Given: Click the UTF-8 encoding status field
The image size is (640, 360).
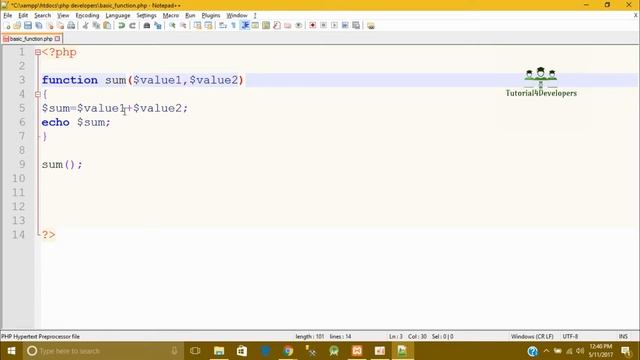Looking at the screenshot, I should tap(570, 337).
